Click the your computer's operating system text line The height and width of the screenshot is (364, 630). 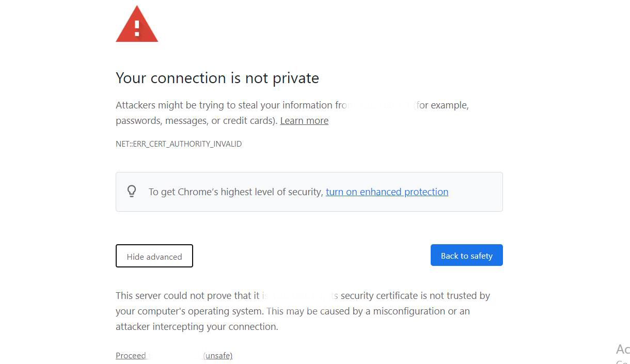(x=293, y=311)
